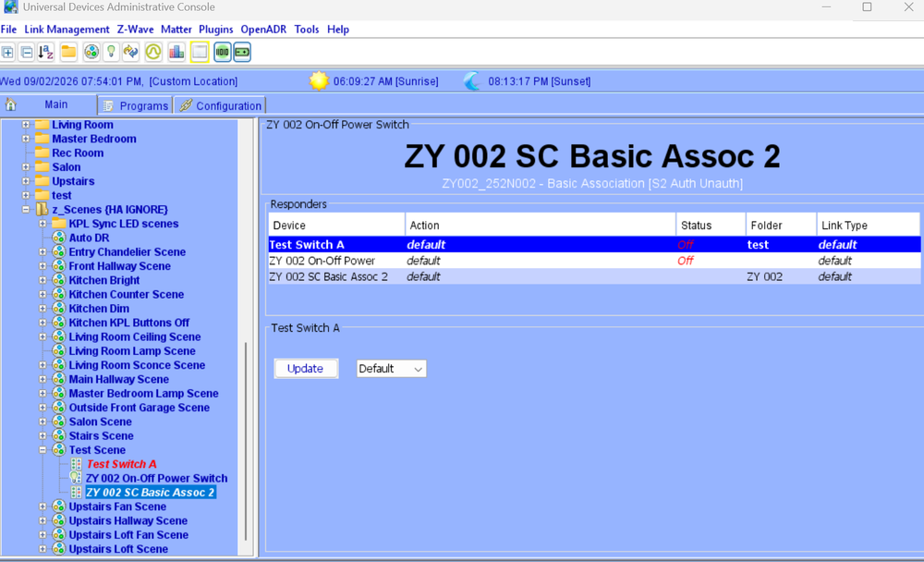Click the New Scene toolbar icon

coord(91,53)
